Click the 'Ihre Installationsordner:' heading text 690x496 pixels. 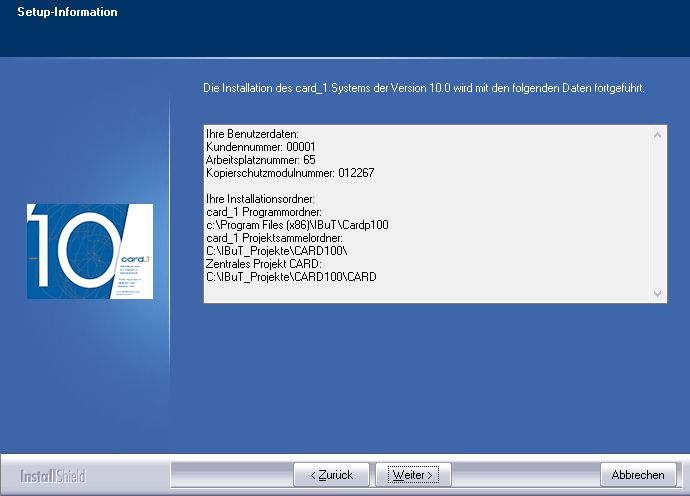click(x=260, y=199)
